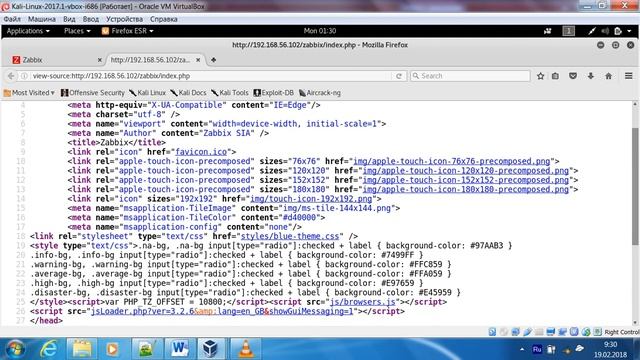Open the Ввод menu in VirtualBox
The height and width of the screenshot is (360, 640).
(x=91, y=19)
